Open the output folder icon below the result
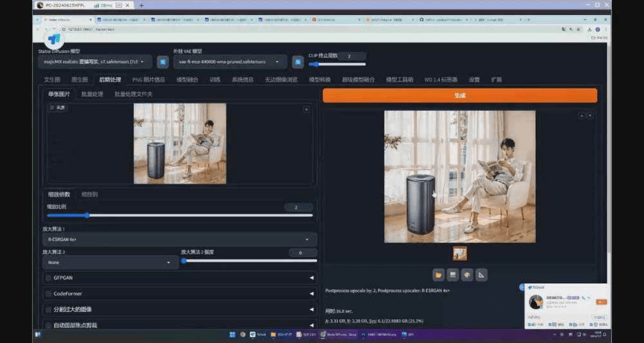The width and height of the screenshot is (644, 343). pos(439,275)
